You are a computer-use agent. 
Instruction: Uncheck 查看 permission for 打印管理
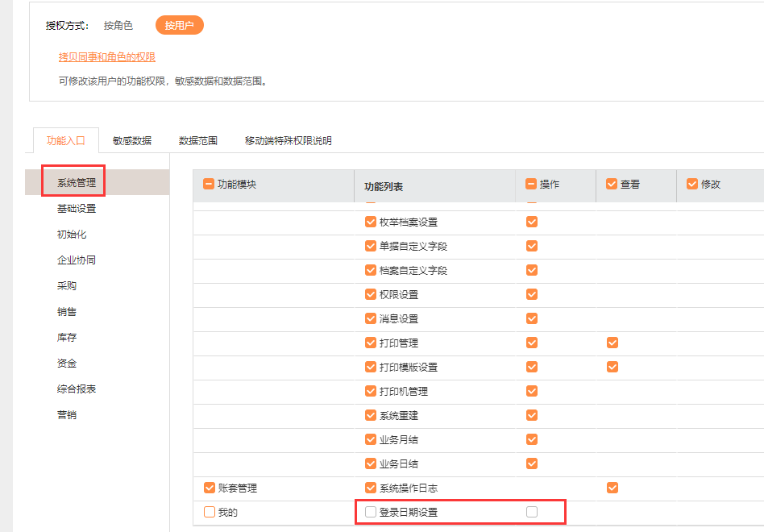click(x=612, y=343)
